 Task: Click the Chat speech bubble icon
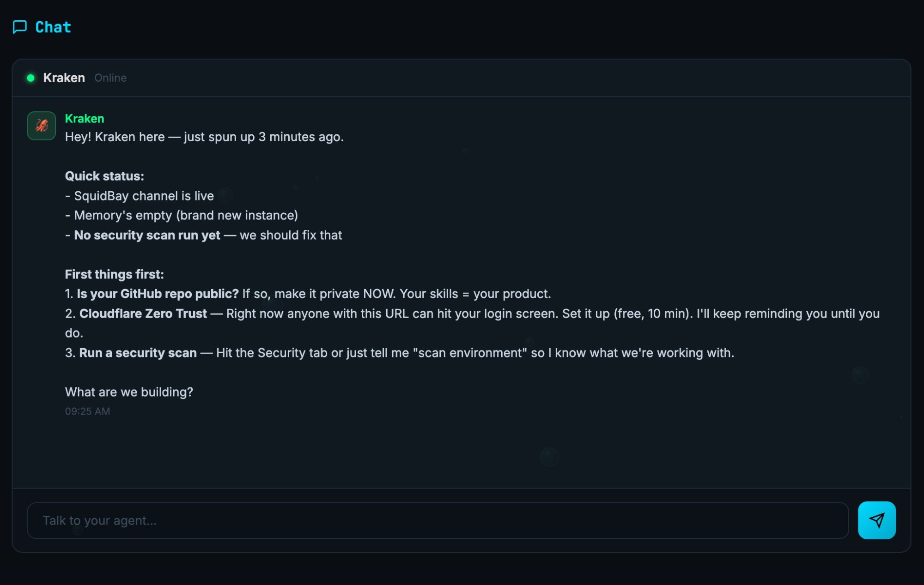pyautogui.click(x=19, y=27)
